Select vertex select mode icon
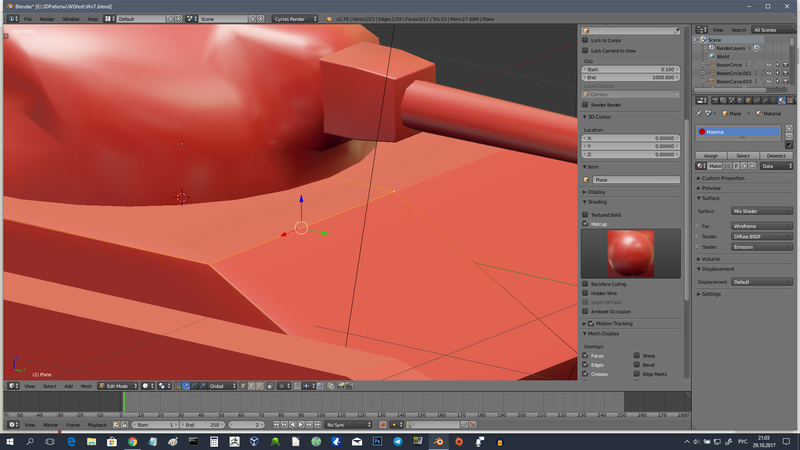Screen dimensions: 800x450 coord(243,386)
